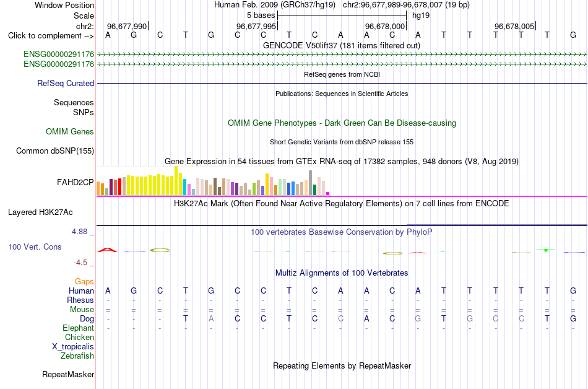Screen dimensions: 588x389
Task: Click 'Publications: Sequences in Scientific Articles' title
Action: pos(342,94)
